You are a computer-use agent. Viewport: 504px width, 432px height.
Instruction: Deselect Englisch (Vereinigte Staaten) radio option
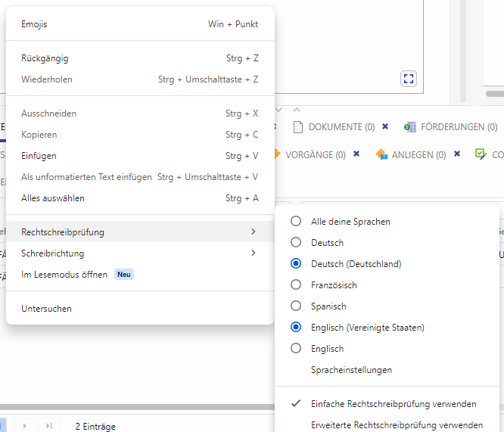coord(296,328)
